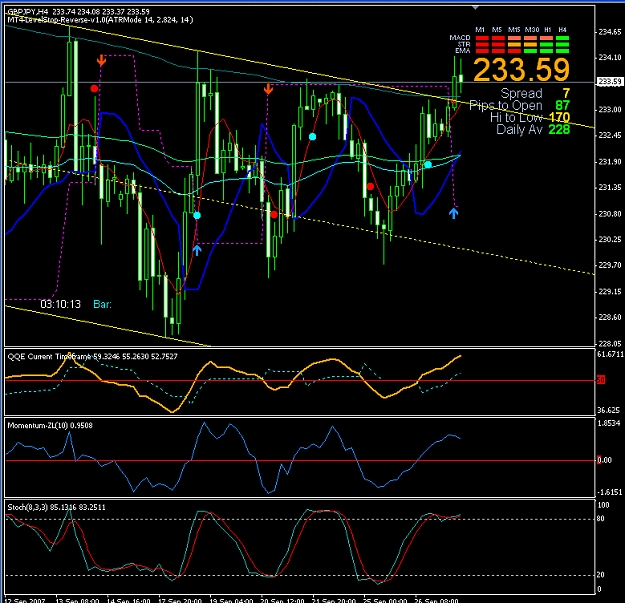This screenshot has height=603, width=625.
Task: Click the -1.6151 Momentum scale value
Action: 610,492
